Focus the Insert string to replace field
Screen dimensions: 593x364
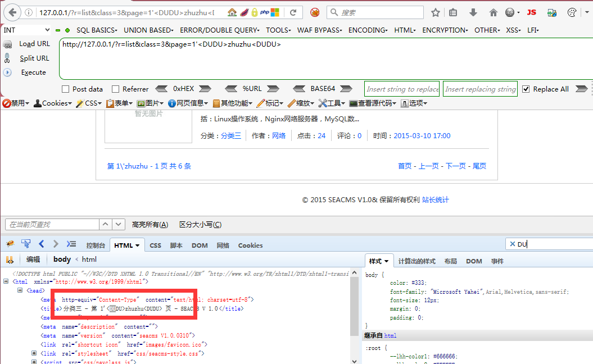tap(402, 89)
